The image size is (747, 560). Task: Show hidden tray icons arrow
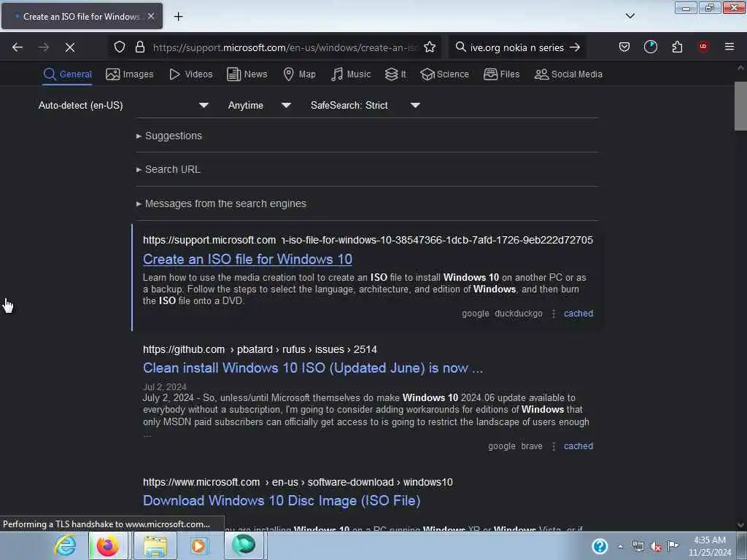620,546
